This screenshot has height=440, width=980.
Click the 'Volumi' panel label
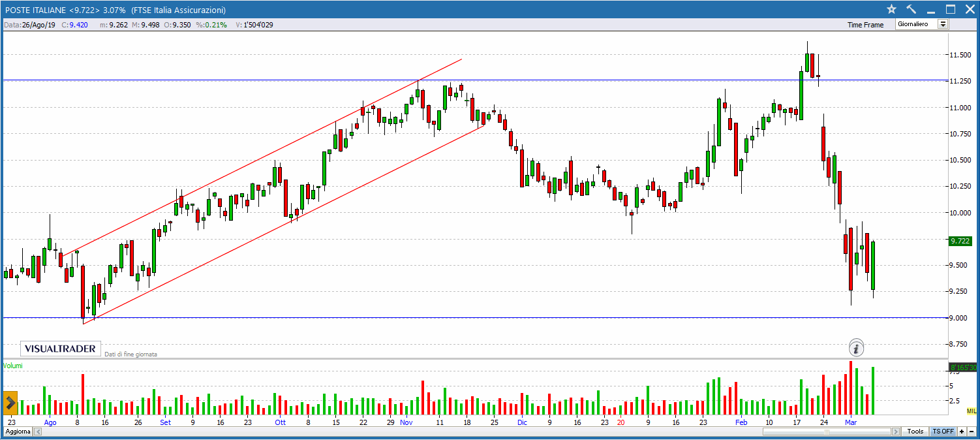click(13, 366)
